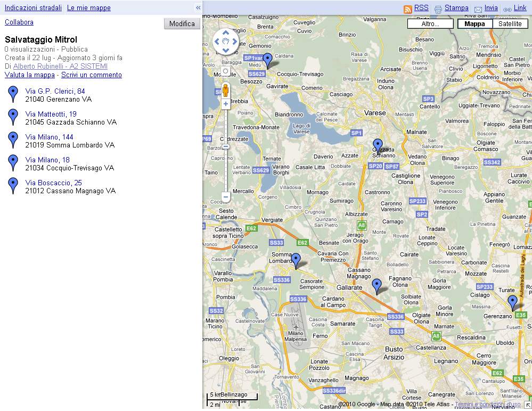Click the RSS feed icon
This screenshot has height=411, width=532.
pos(408,9)
